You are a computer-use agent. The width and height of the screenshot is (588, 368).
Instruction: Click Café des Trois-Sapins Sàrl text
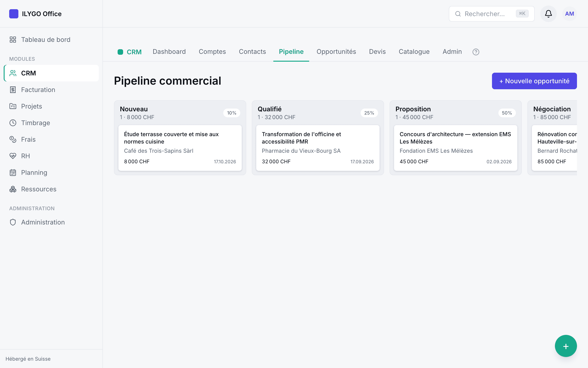(x=158, y=151)
